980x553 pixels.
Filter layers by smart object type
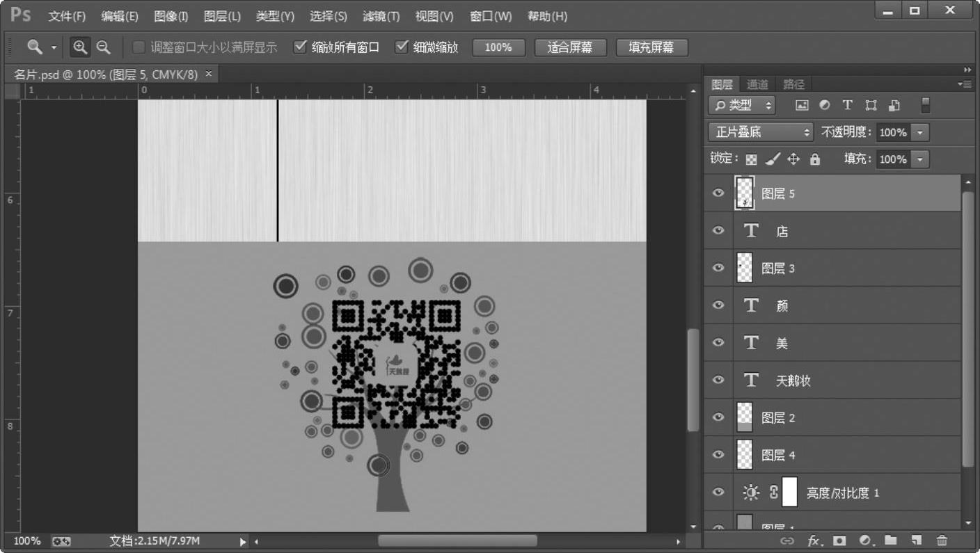[895, 105]
